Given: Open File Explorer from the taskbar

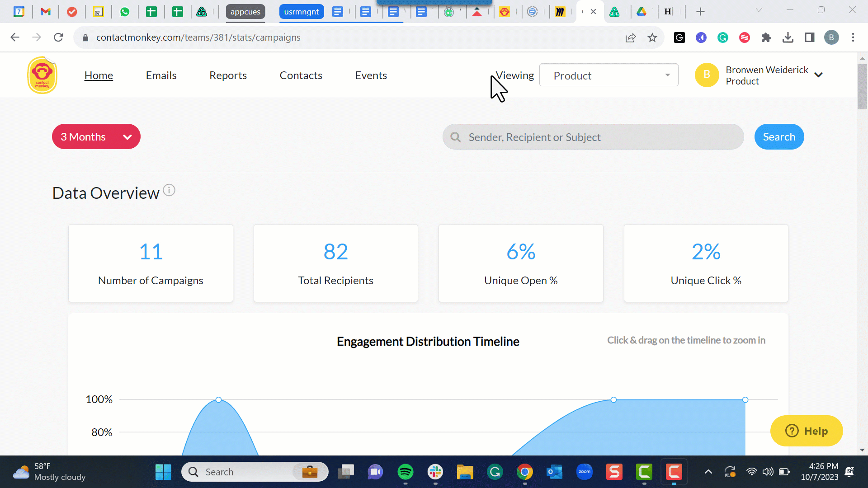Looking at the screenshot, I should click(x=465, y=472).
